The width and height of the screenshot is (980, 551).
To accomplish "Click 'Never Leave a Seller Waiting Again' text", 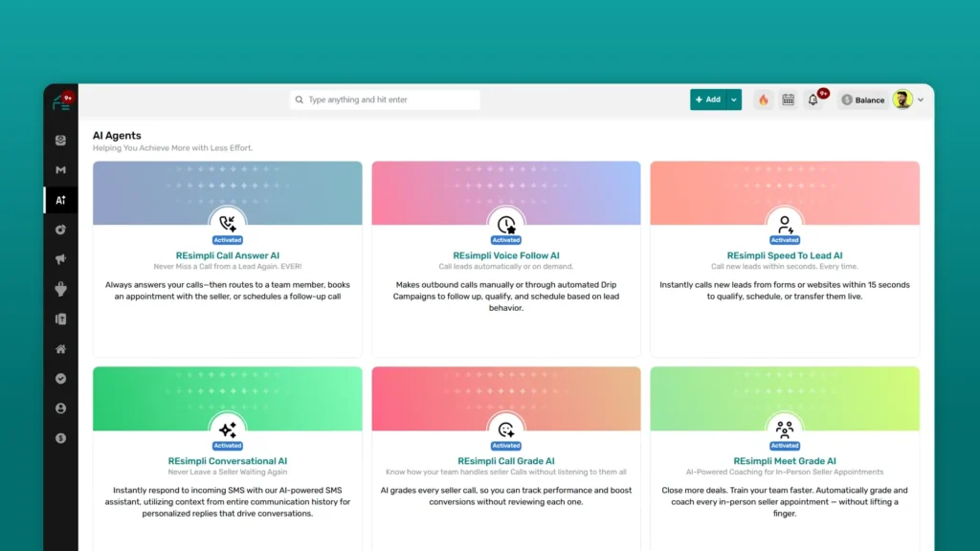I will point(228,473).
